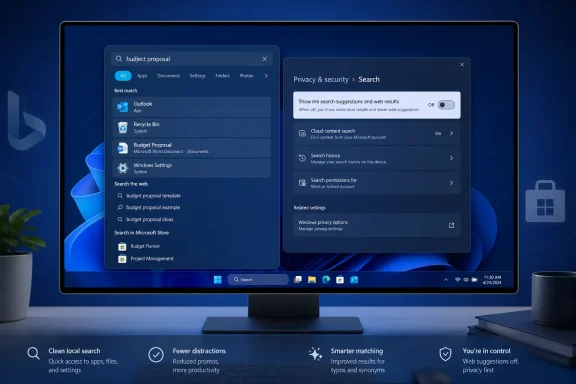This screenshot has height=384, width=576.
Task: Select the Photos filter tab
Action: coord(246,76)
